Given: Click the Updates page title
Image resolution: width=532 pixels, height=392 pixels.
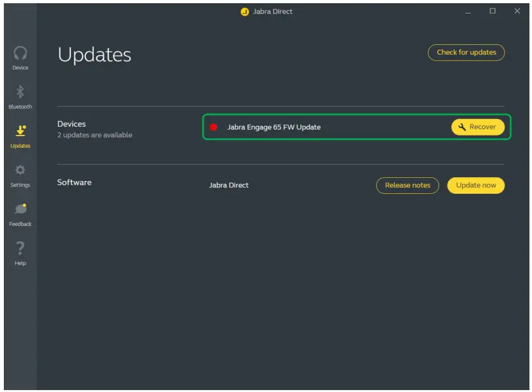Looking at the screenshot, I should click(x=94, y=55).
